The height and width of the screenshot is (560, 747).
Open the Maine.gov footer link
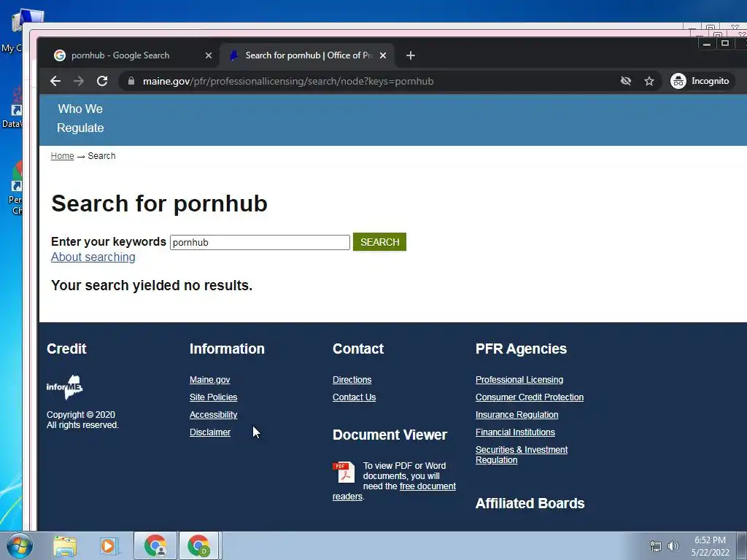209,380
